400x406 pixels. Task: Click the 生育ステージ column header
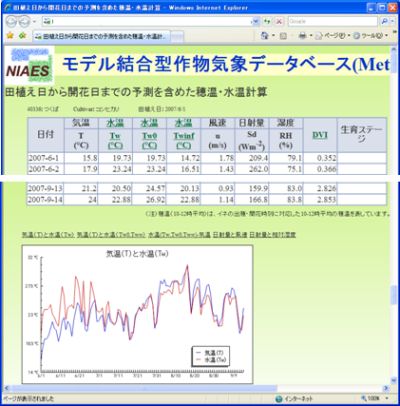[x=362, y=135]
